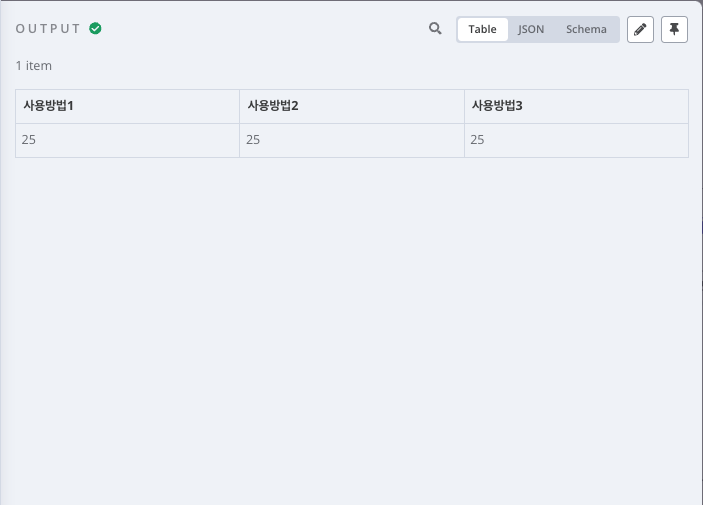This screenshot has height=505, width=703.
Task: Switch to Schema view tab
Action: tap(586, 30)
